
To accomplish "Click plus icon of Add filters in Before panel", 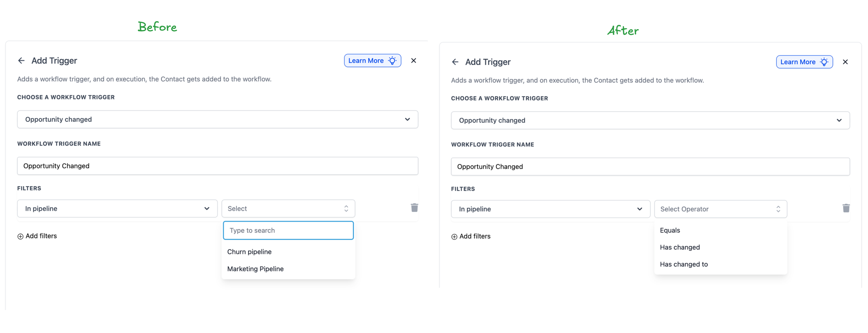I will tap(20, 237).
